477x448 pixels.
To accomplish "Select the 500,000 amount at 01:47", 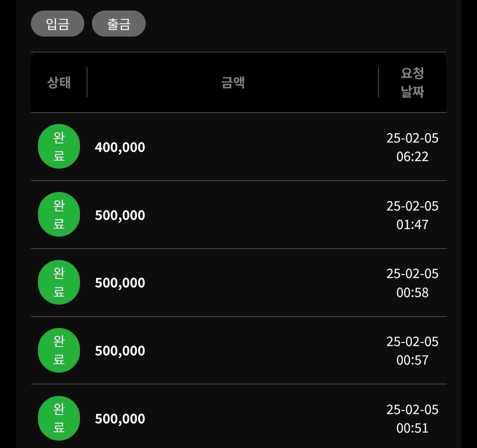I will (x=120, y=215).
